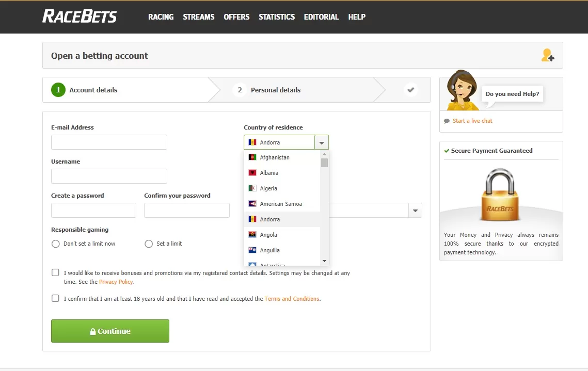588x371 pixels.
Task: Click the Angola flag icon
Action: pos(252,235)
